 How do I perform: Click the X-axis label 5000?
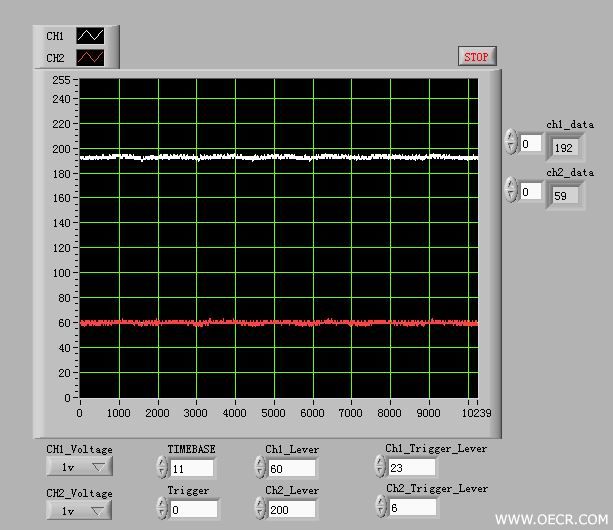pos(273,413)
